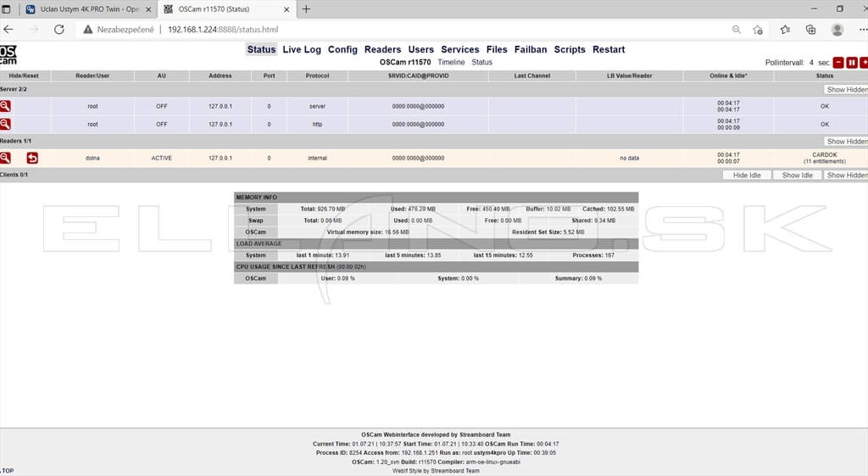
Task: Add this page to favorites
Action: [x=758, y=30]
